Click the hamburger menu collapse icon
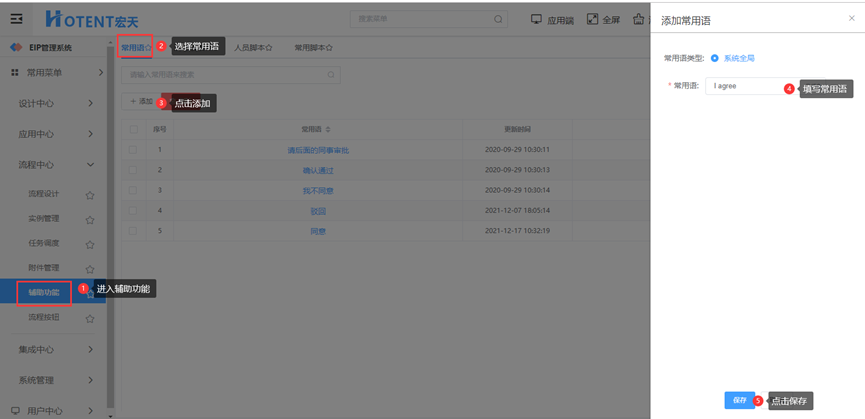 coord(16,18)
